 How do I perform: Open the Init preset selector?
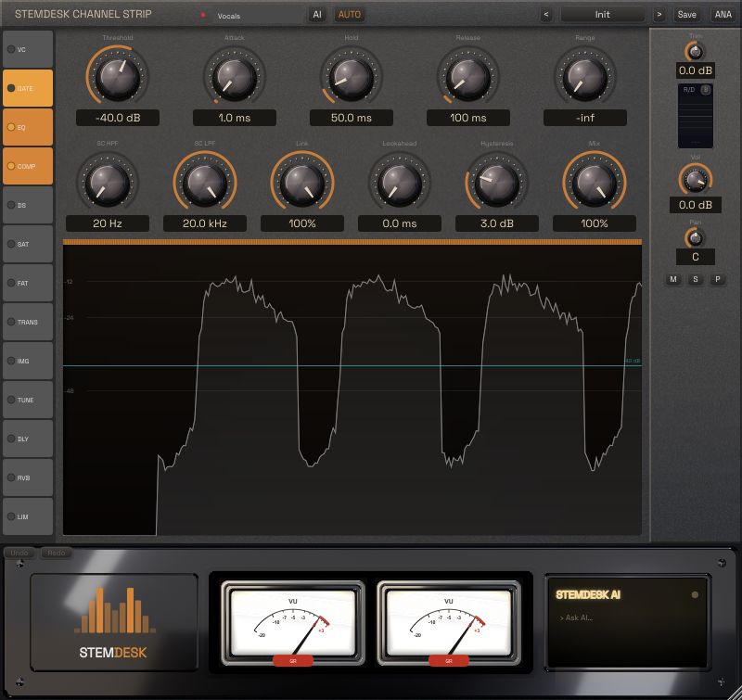pyautogui.click(x=602, y=15)
